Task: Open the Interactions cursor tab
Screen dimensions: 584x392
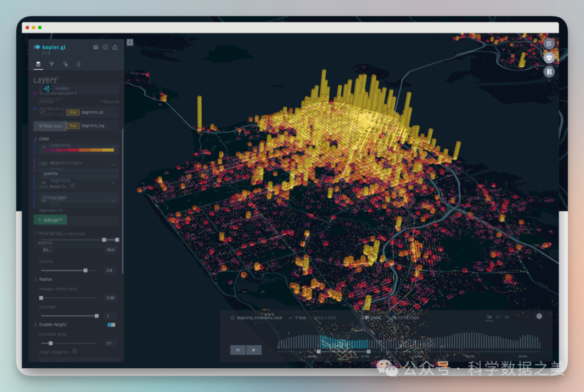Action: tap(65, 64)
